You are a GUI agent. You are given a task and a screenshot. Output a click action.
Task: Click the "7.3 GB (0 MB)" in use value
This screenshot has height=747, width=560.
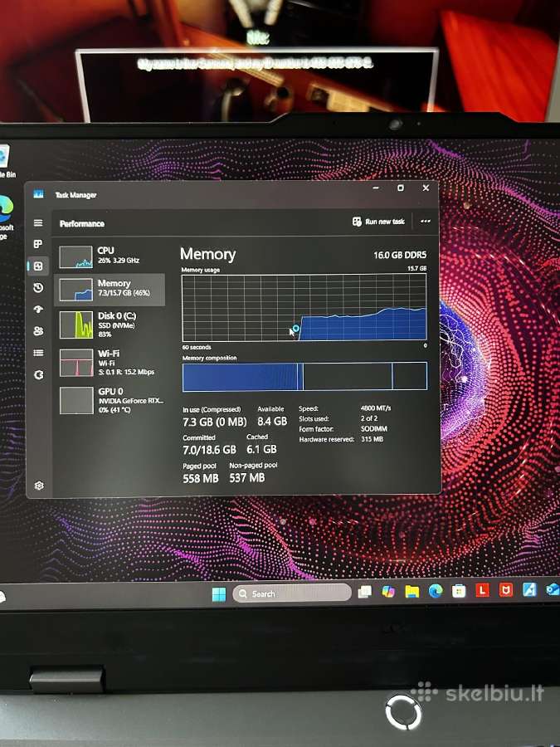(x=215, y=422)
